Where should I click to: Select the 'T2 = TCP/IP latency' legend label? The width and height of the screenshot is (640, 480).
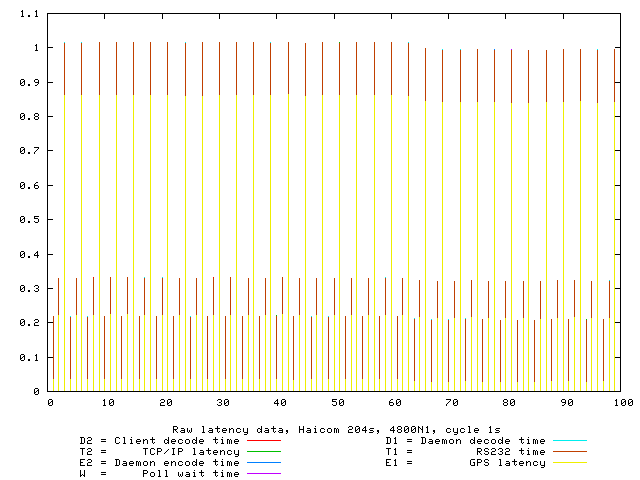(159, 451)
